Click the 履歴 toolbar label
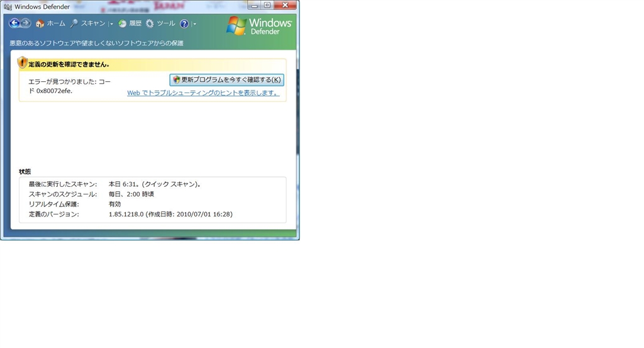The width and height of the screenshot is (644, 348). (136, 23)
